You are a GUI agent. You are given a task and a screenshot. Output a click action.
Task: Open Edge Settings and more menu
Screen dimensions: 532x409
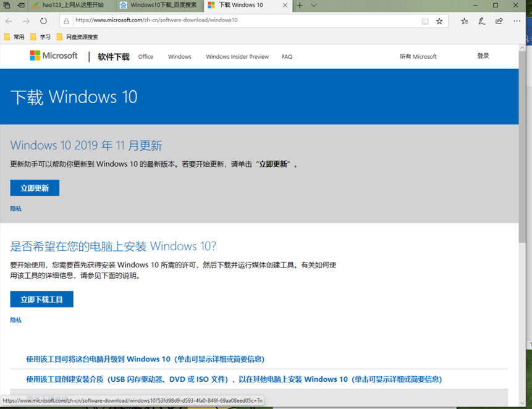point(517,21)
